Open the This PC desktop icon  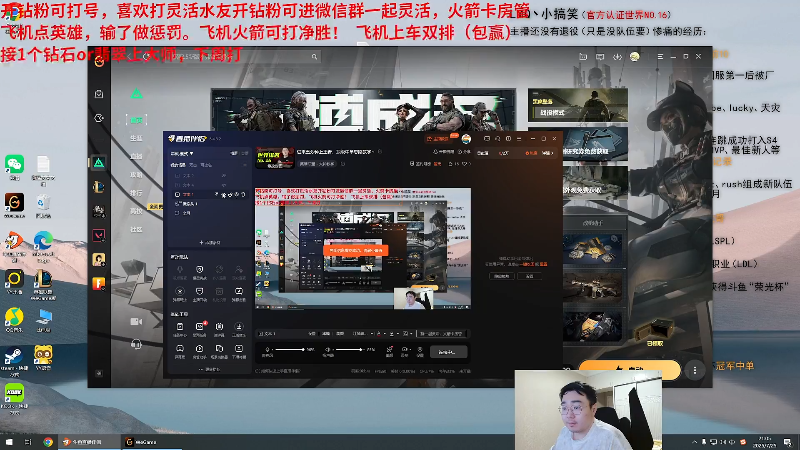click(x=43, y=320)
